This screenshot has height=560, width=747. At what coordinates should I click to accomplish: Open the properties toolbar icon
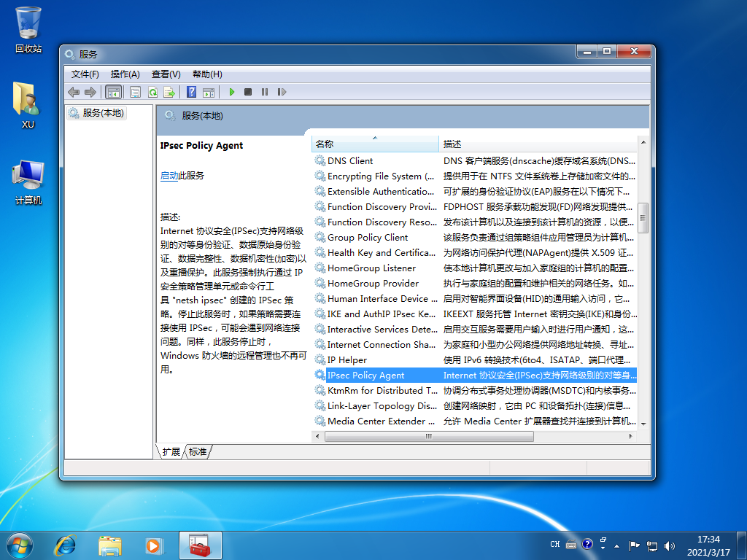135,92
